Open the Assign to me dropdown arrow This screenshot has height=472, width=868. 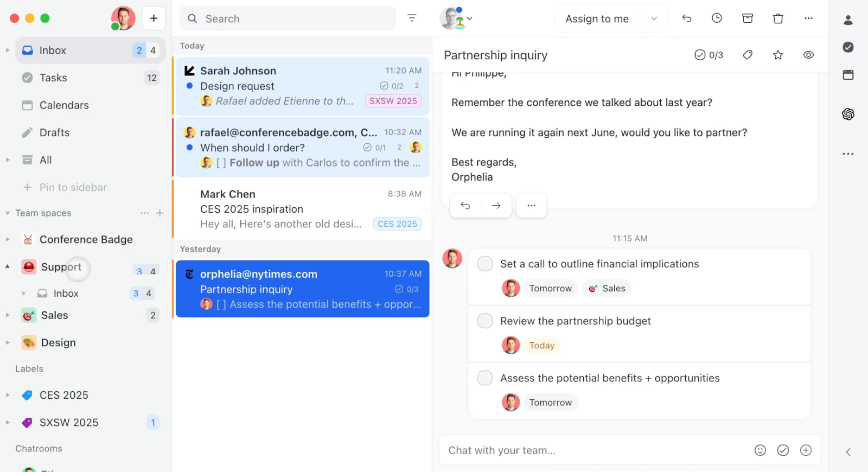coord(654,18)
